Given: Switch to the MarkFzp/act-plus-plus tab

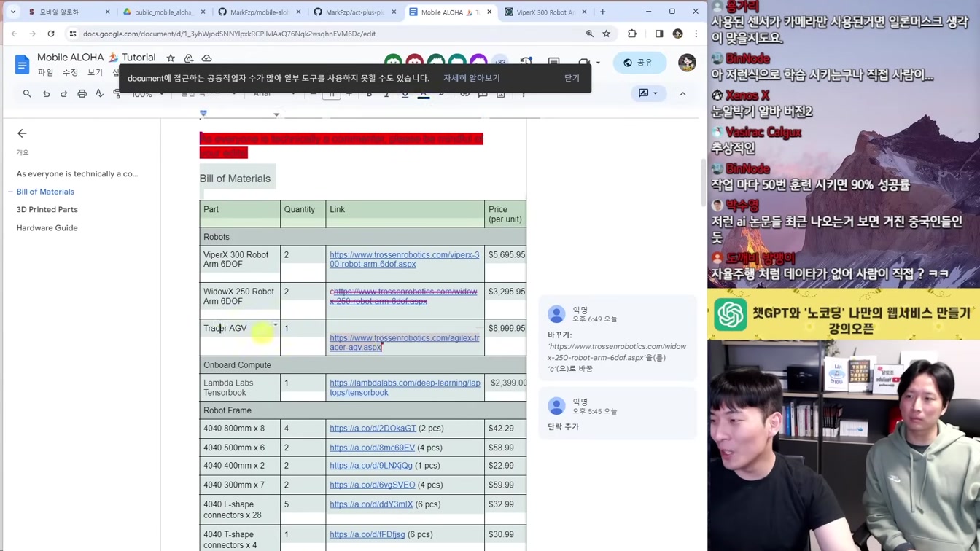Looking at the screenshot, I should click(x=354, y=12).
